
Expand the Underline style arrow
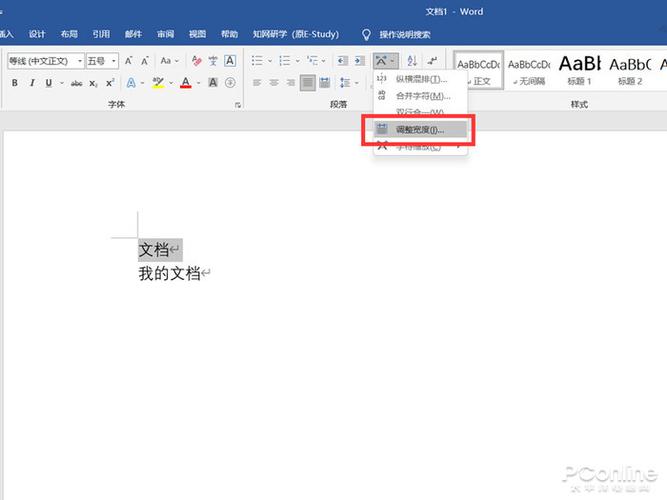tap(62, 83)
